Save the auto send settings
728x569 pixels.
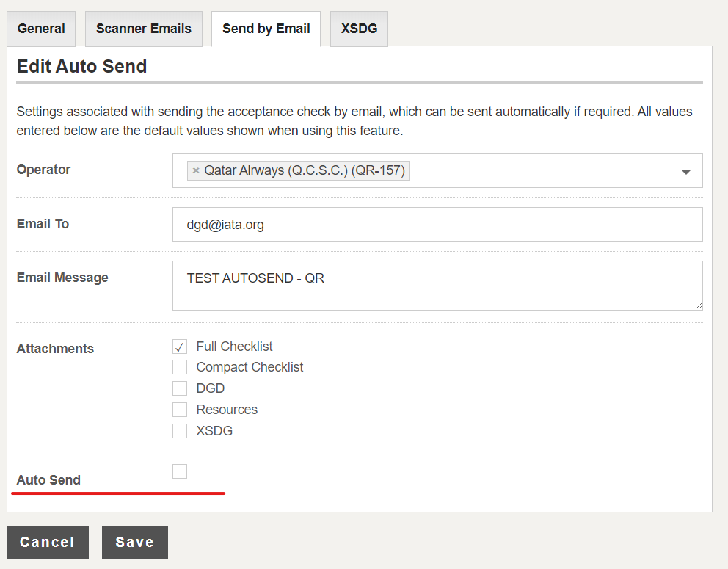click(134, 543)
